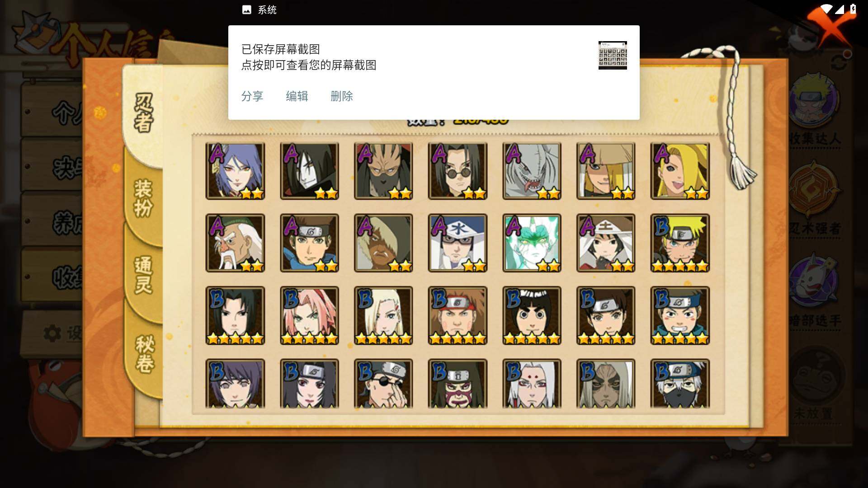Select the shark-faced Kisame ninja card
Screen dimensions: 868x488
coord(532,171)
